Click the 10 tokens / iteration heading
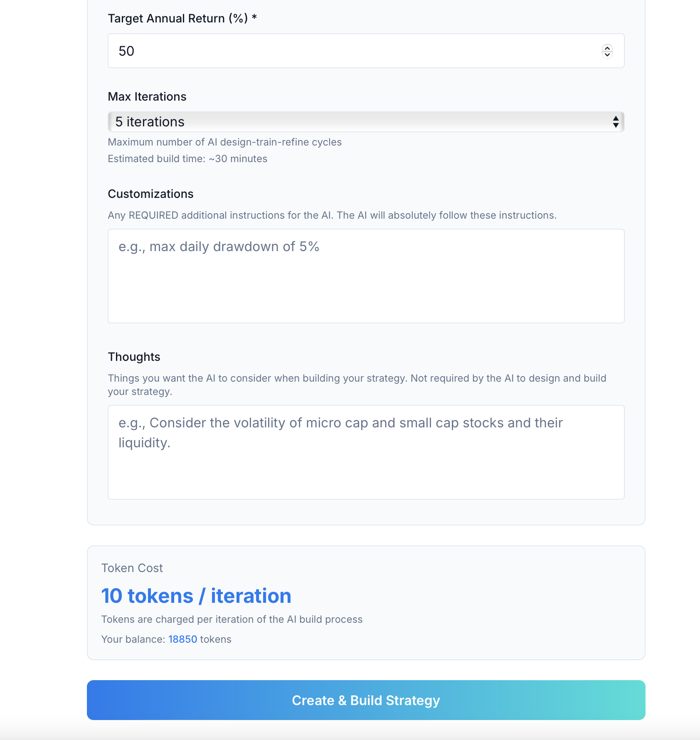700x740 pixels. point(196,596)
